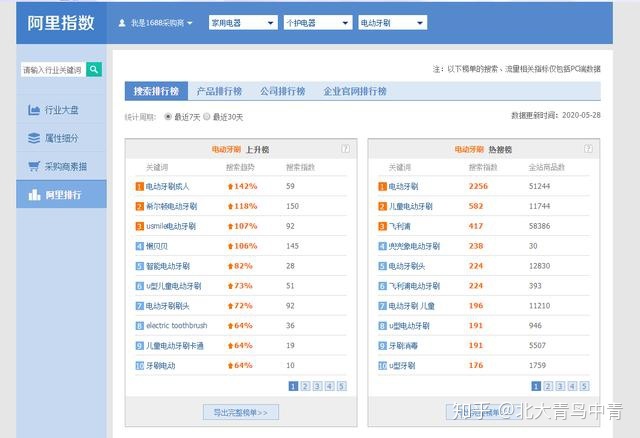
Task: Click the up arrow beside 118%
Action: (230, 207)
